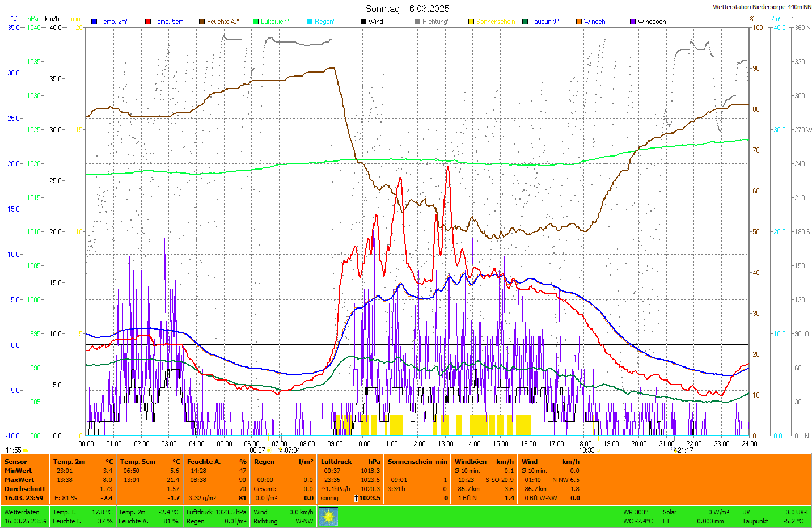Click the blue Temp. 2m legend square
812x528 pixels.
[94, 22]
